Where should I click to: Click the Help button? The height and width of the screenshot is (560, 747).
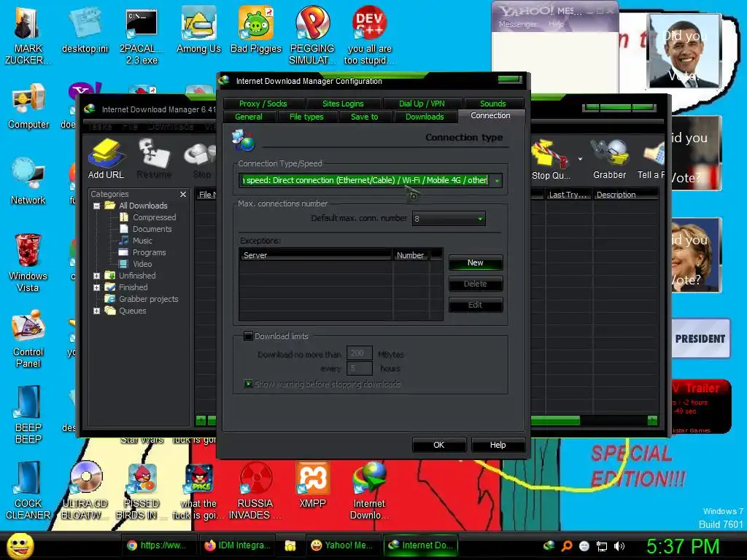tap(498, 445)
